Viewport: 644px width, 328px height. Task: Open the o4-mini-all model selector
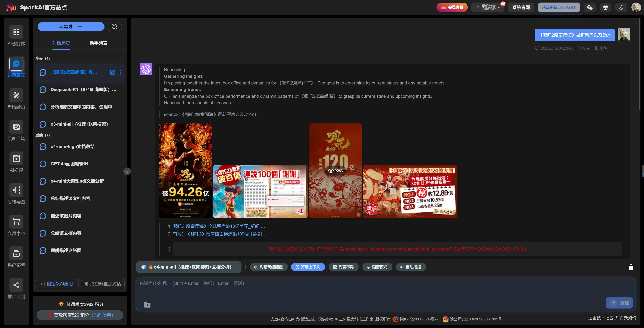(189, 267)
